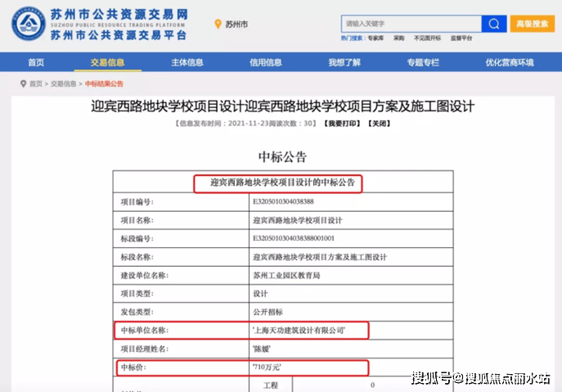Click the blue magnifier search button
Viewport: 562px width, 392px height.
(494, 24)
